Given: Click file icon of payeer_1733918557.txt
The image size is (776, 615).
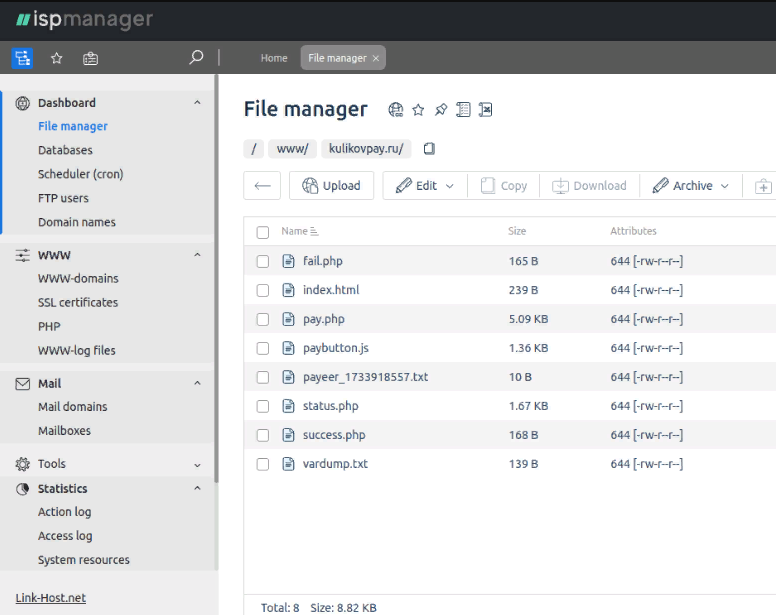Looking at the screenshot, I should (x=288, y=377).
